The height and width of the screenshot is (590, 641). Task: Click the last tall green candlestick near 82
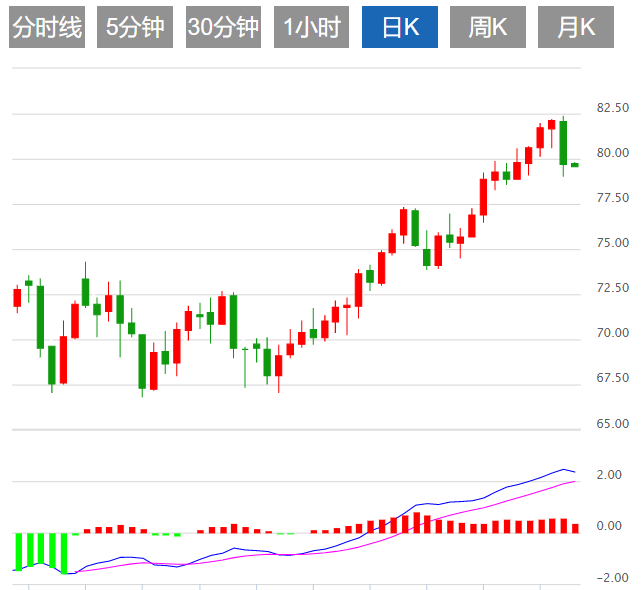point(563,143)
